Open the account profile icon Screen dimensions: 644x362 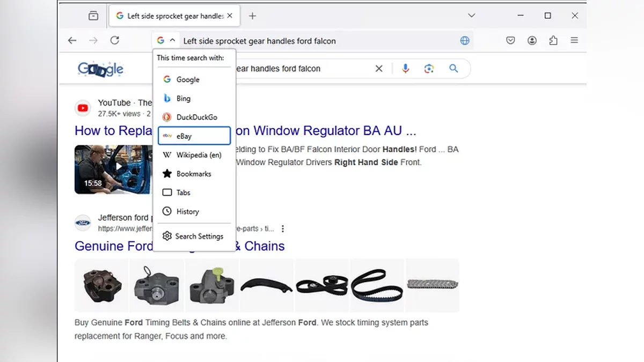tap(532, 40)
